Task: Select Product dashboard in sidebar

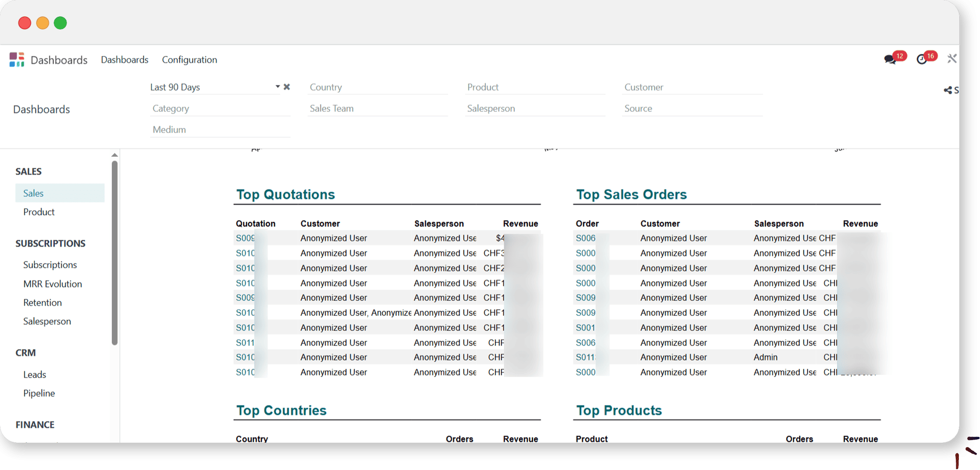Action: click(39, 212)
